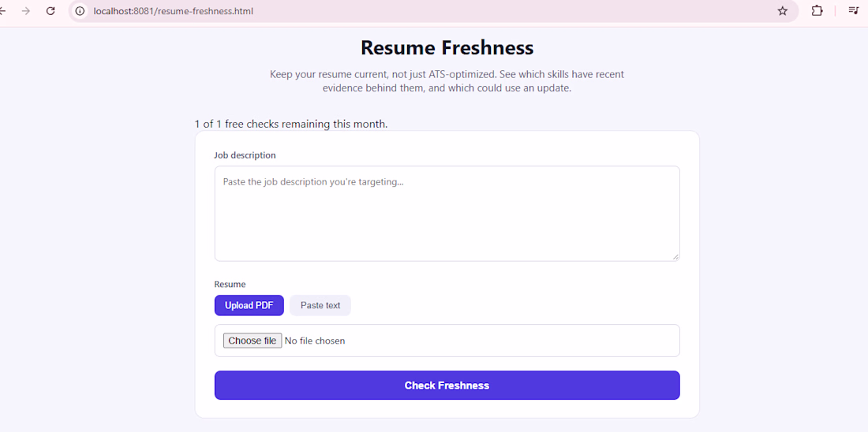Click the "No file chosen" text
This screenshot has width=868, height=432.
[x=314, y=341]
